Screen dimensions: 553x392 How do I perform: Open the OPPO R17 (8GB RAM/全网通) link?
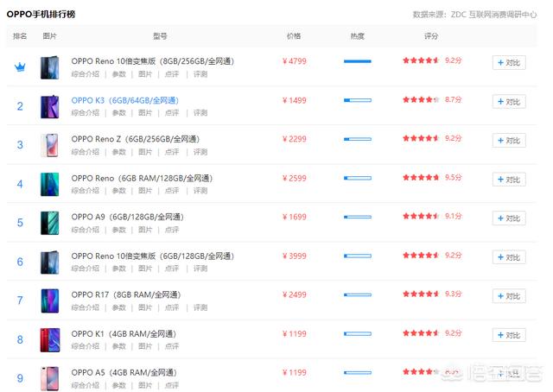click(126, 295)
